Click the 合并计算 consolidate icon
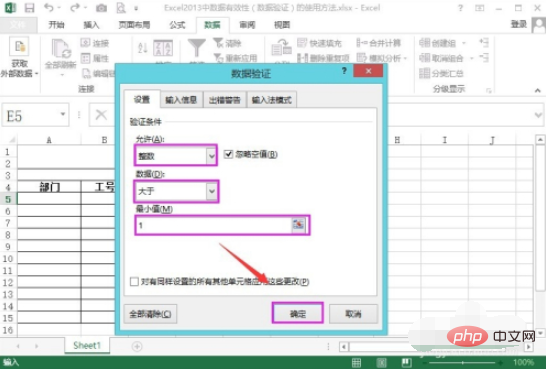The image size is (546, 369). click(x=362, y=43)
